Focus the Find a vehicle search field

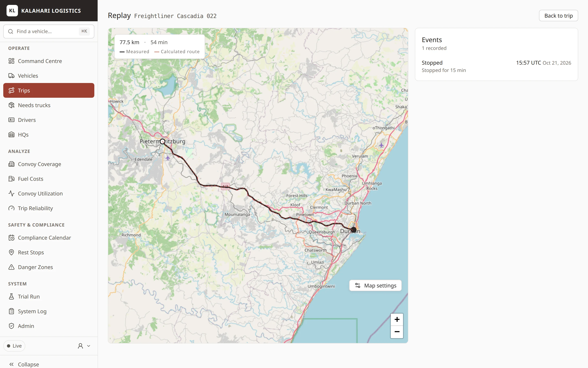click(x=49, y=31)
